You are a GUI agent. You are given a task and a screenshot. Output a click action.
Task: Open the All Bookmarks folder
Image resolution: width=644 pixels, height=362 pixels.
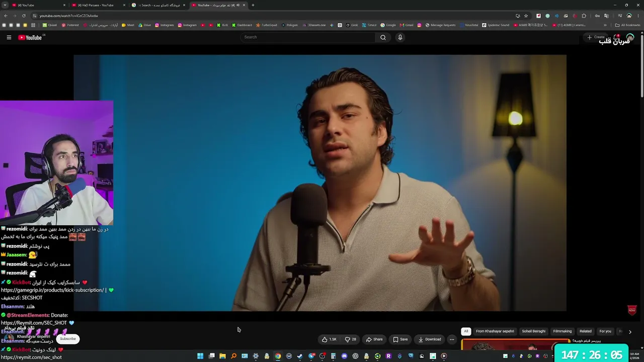[627, 25]
